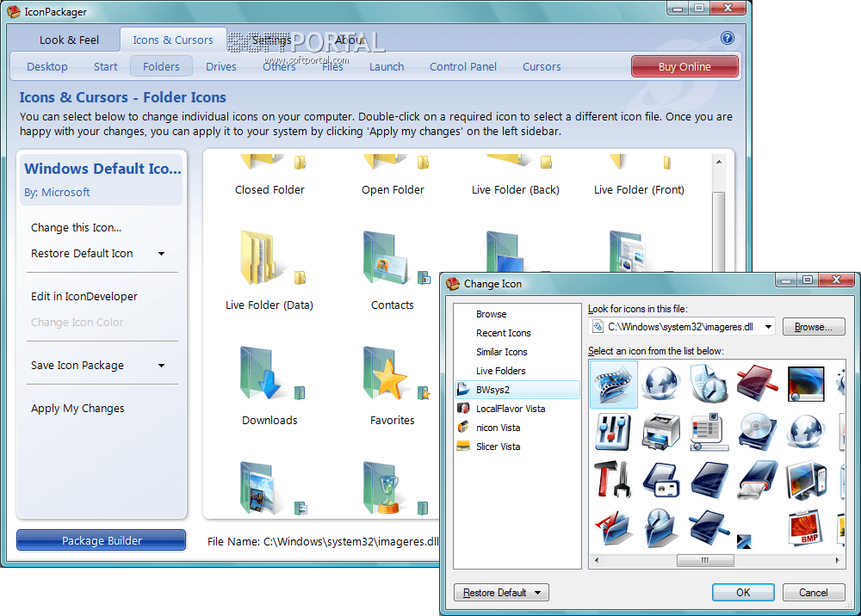Image resolution: width=861 pixels, height=616 pixels.
Task: Click Change this Icon... in the sidebar
Action: pos(77,228)
